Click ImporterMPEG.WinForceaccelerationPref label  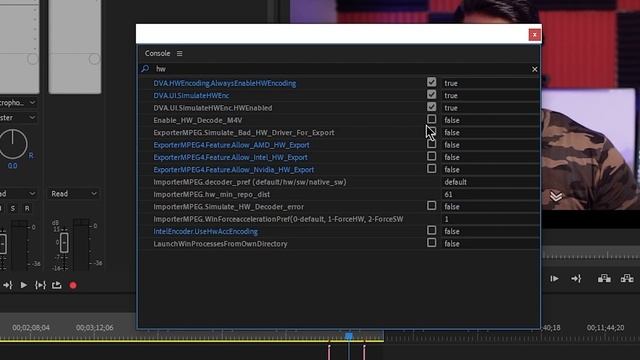point(278,219)
